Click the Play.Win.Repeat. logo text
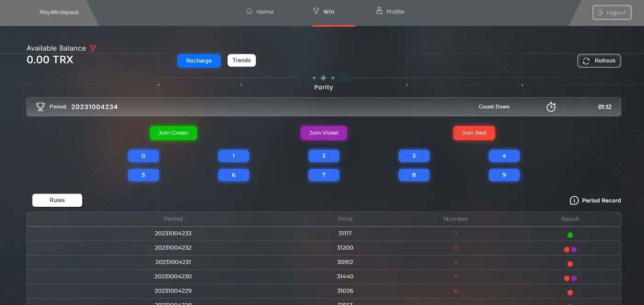Viewport: 644px width, 305px height. coord(59,12)
